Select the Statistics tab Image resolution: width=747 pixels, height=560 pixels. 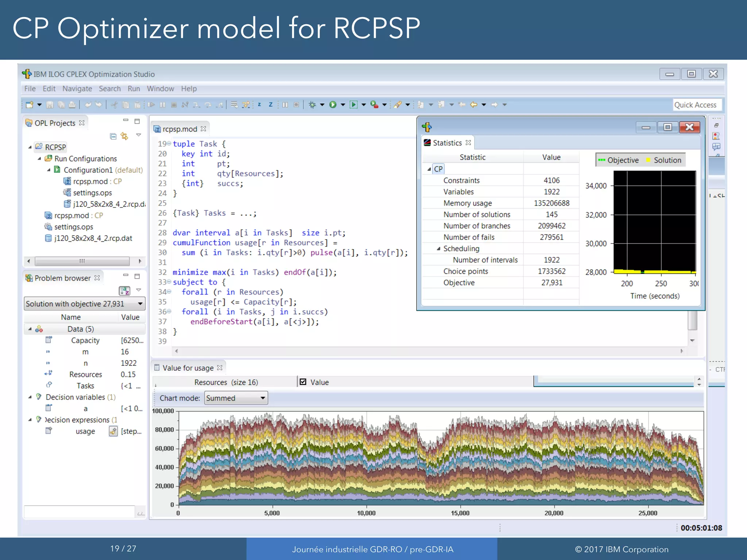pyautogui.click(x=447, y=143)
